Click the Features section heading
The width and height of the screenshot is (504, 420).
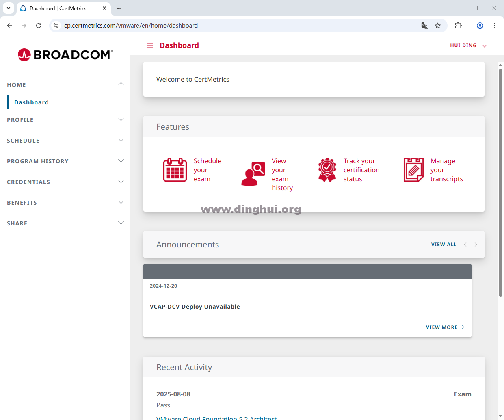coord(173,127)
